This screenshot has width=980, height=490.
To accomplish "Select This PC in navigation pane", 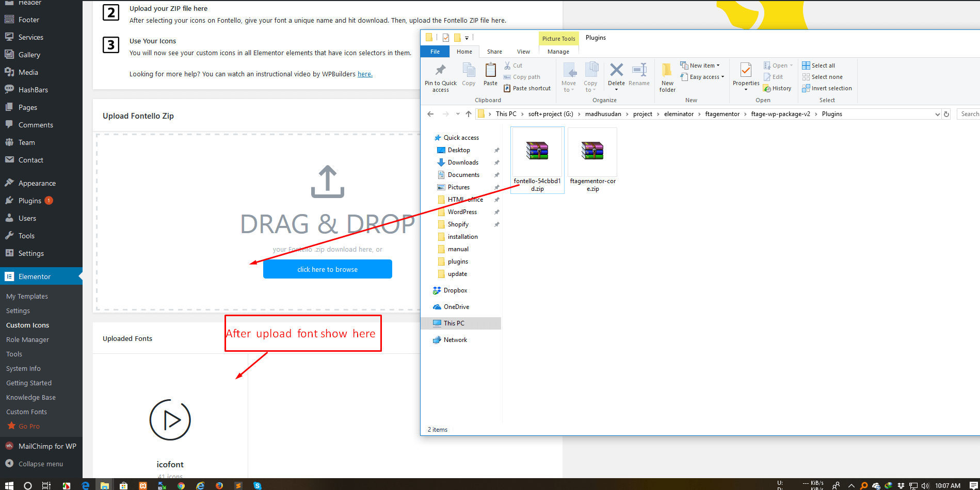I will [x=461, y=323].
